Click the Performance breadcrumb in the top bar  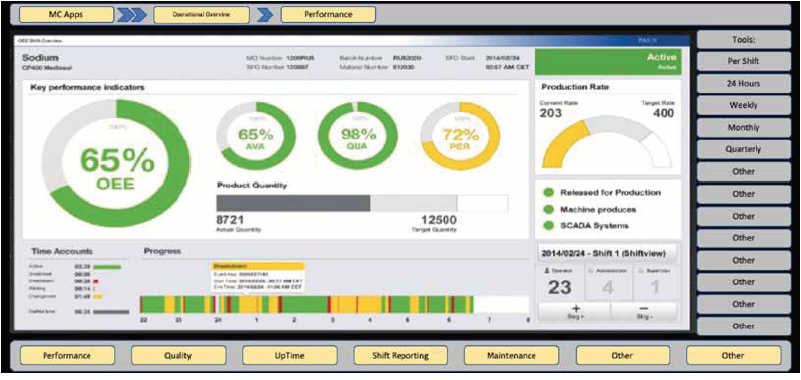coord(328,14)
